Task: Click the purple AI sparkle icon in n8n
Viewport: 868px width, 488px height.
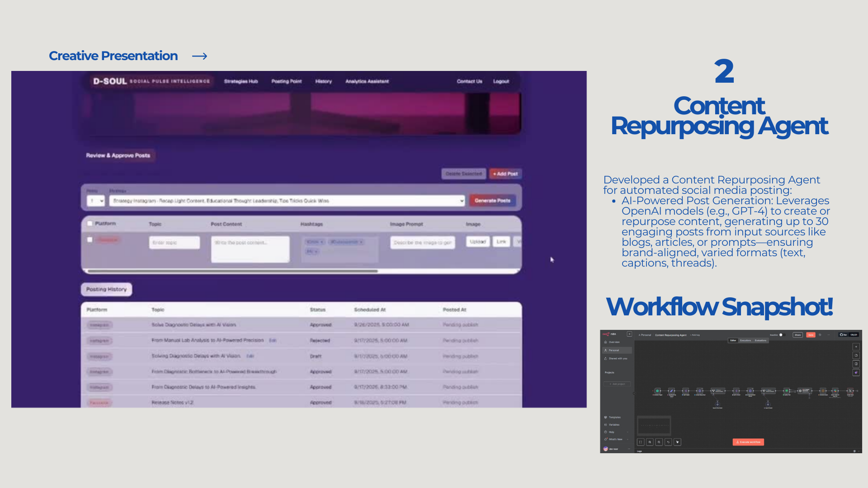Action: (x=856, y=372)
